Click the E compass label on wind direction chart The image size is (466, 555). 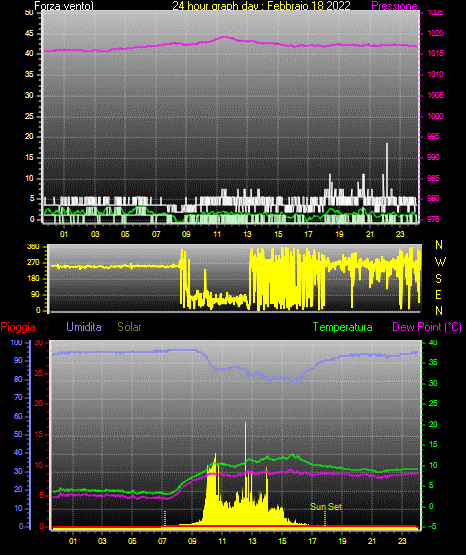[x=438, y=294]
